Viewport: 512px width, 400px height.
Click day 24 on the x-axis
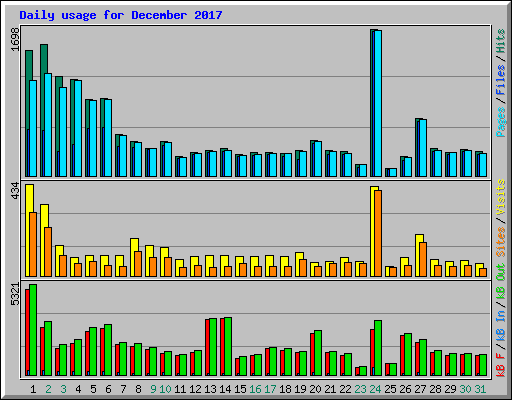(x=375, y=389)
